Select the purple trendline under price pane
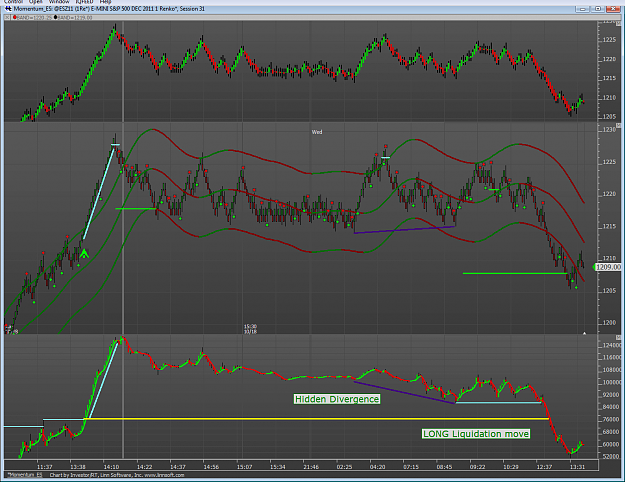This screenshot has width=625, height=482. pyautogui.click(x=405, y=230)
